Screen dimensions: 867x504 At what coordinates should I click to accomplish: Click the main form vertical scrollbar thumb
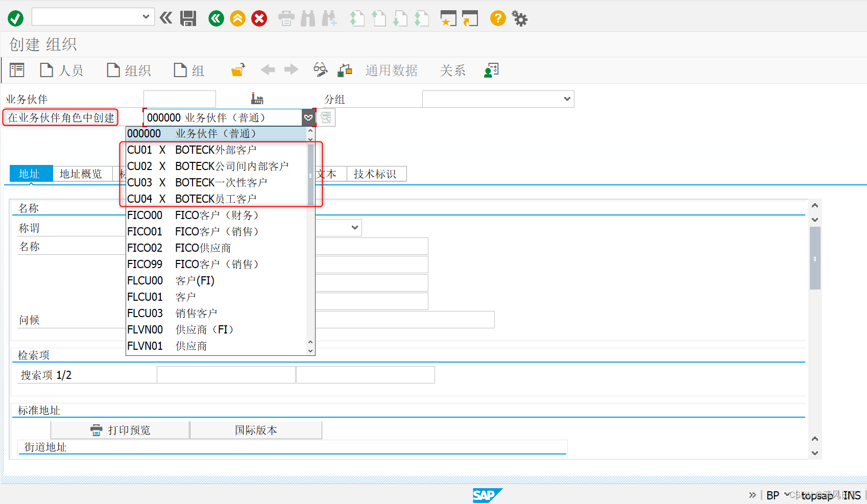click(815, 258)
